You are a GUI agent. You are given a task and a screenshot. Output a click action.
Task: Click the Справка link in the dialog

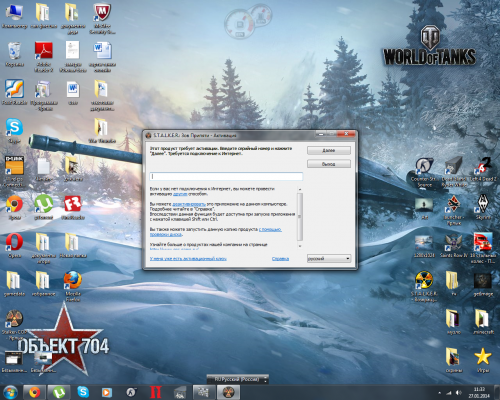pyautogui.click(x=280, y=259)
